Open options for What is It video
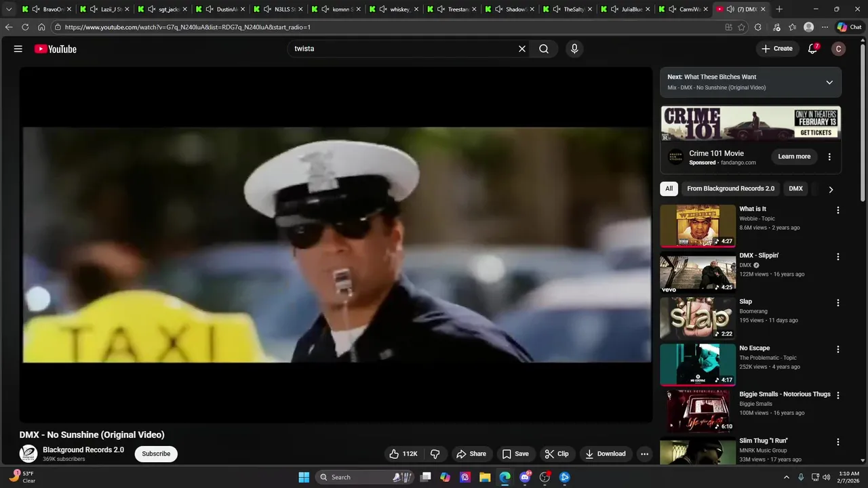This screenshot has width=868, height=488. tap(838, 210)
